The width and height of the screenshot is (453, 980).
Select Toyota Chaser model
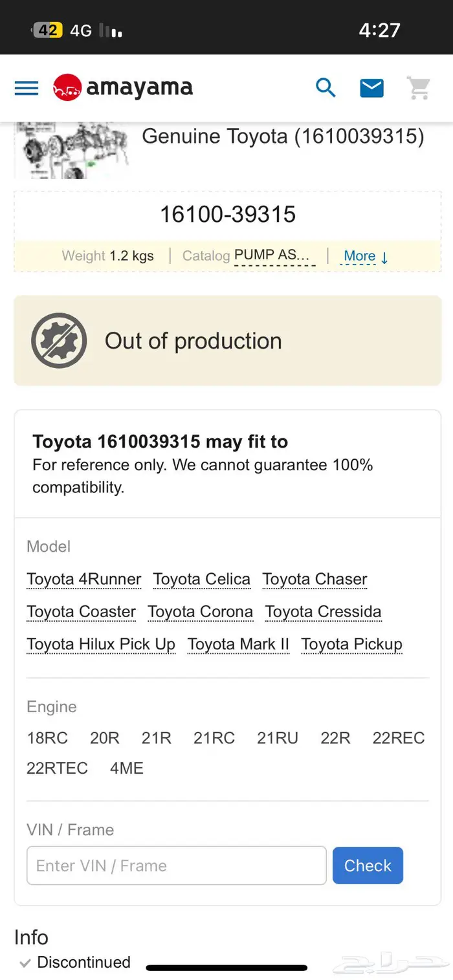[315, 580]
